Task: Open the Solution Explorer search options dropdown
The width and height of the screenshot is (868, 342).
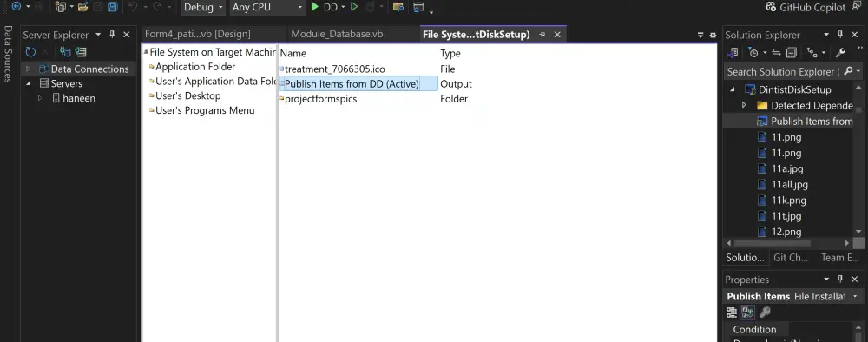Action: 858,71
